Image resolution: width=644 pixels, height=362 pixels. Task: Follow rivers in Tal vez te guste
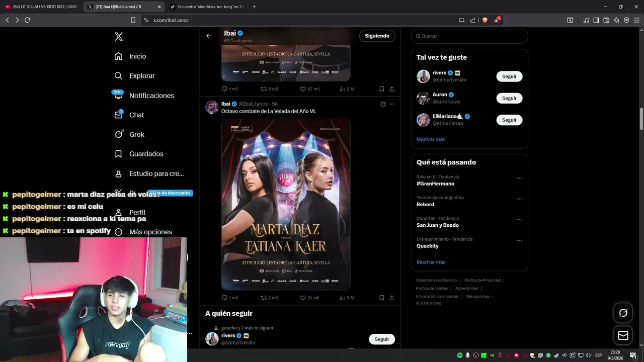[509, 76]
